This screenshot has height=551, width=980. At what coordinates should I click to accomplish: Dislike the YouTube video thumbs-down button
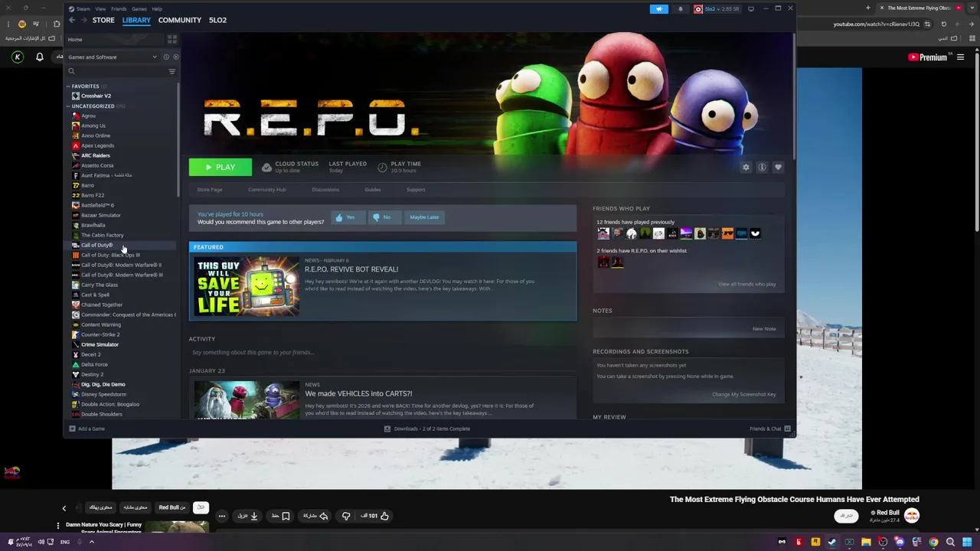coord(346,516)
